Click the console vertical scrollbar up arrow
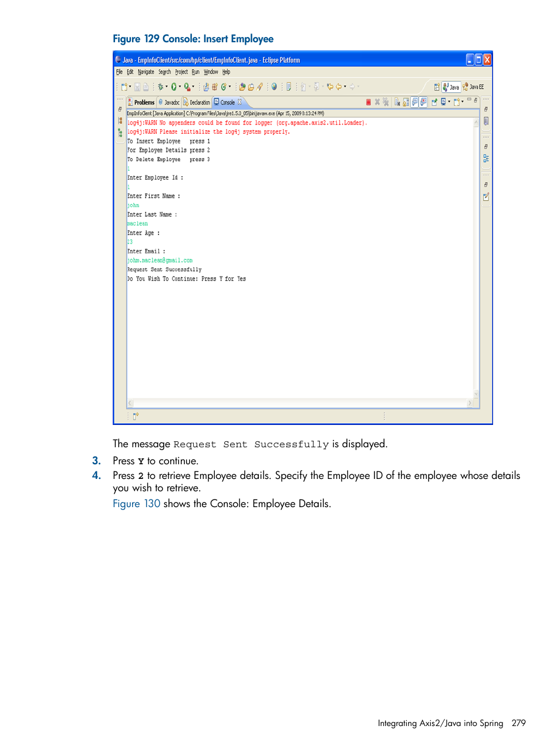Screen dimensions: 560x746 [476, 122]
